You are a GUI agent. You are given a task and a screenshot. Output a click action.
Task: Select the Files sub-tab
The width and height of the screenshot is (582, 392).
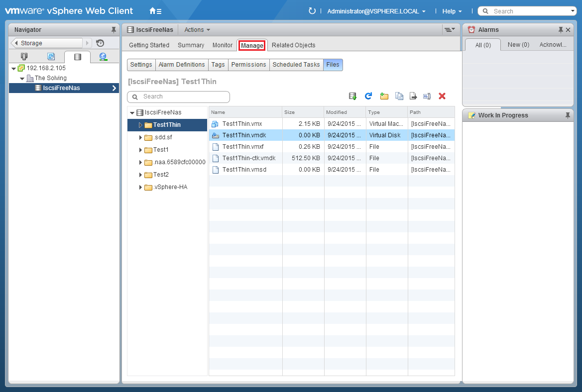pos(333,65)
